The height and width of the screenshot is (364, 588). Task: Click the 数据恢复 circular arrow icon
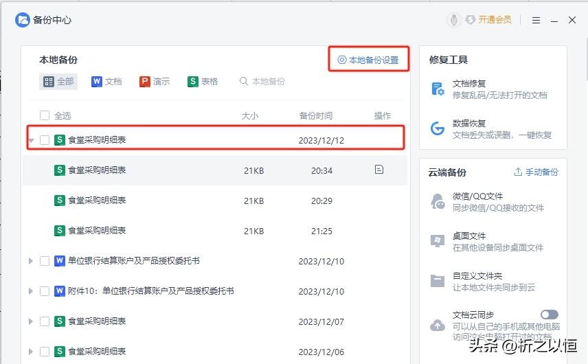coord(438,128)
